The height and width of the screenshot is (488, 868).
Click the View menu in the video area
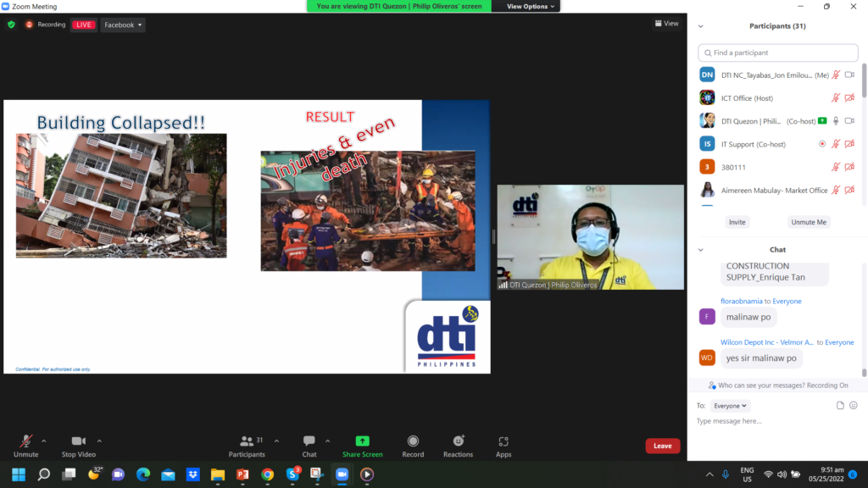[665, 23]
